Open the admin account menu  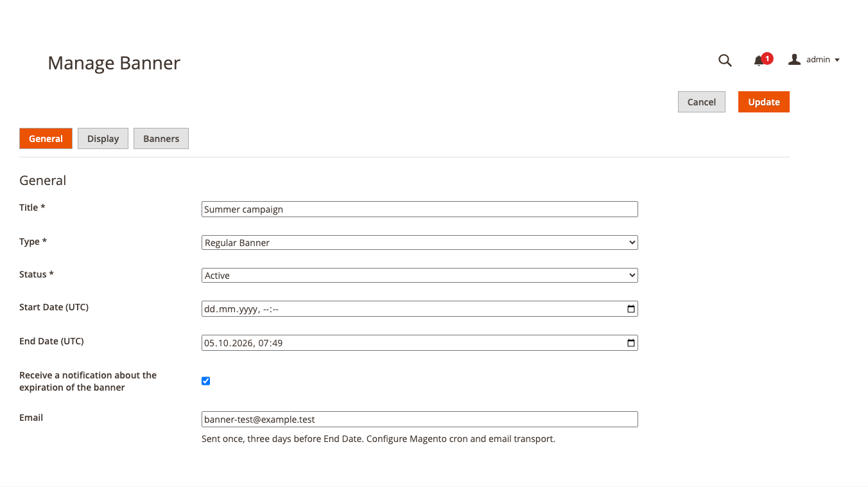tap(814, 60)
